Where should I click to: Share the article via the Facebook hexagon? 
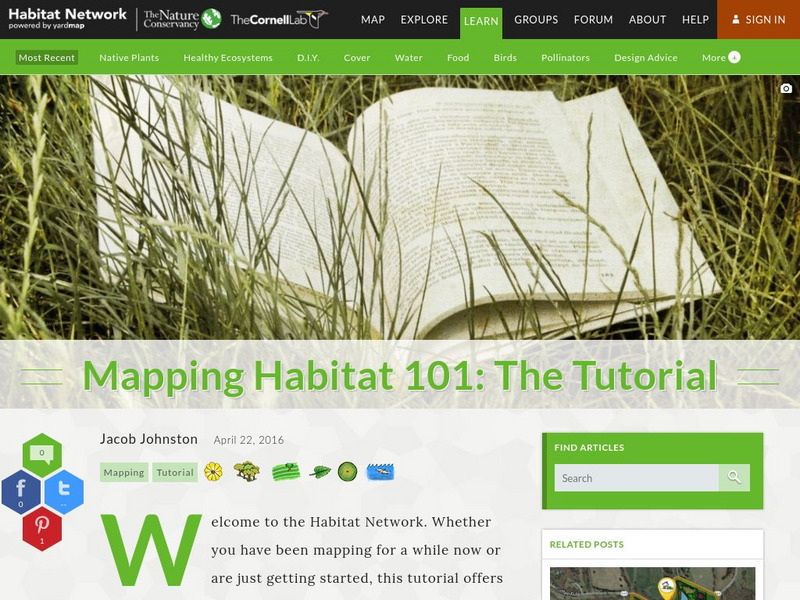tap(19, 489)
